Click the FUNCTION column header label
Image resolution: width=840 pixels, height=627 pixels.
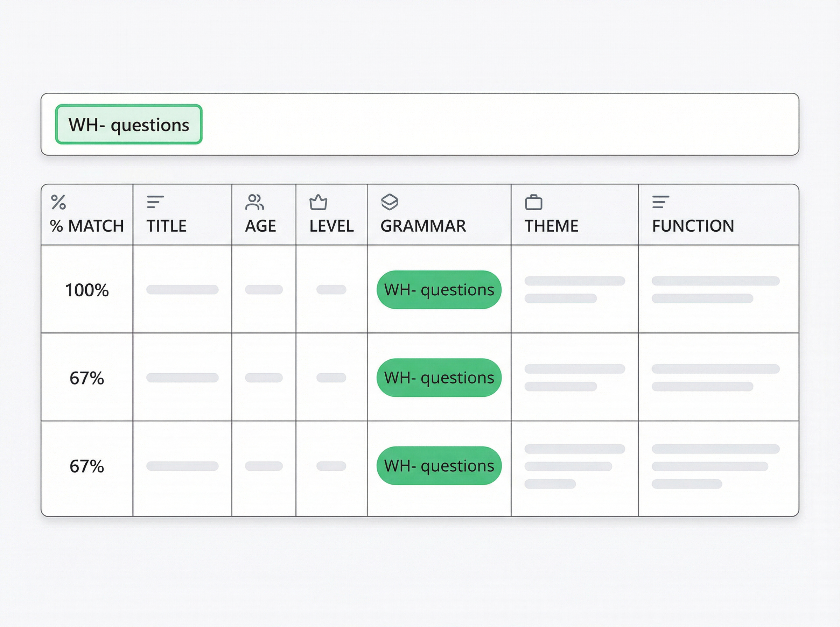coord(693,226)
